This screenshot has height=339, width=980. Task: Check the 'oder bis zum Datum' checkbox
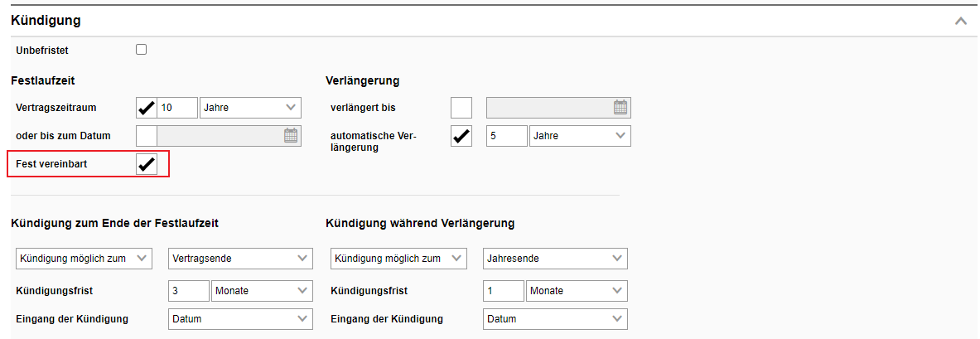pyautogui.click(x=146, y=136)
